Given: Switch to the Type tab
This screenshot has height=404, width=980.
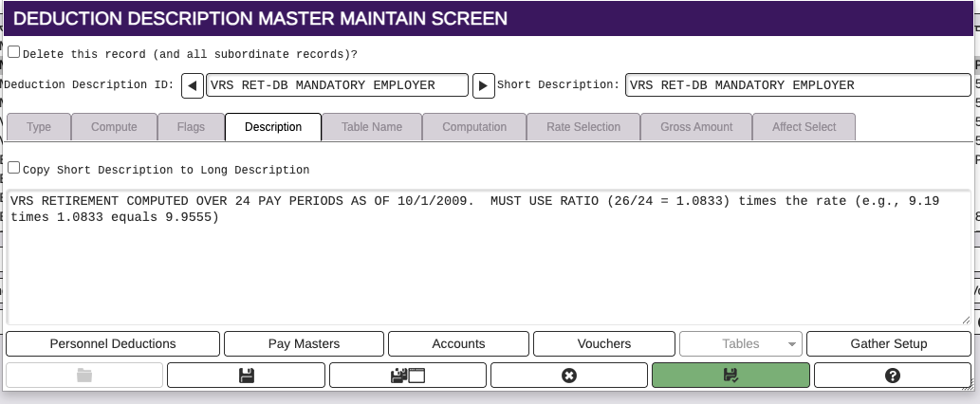Looking at the screenshot, I should point(39,127).
